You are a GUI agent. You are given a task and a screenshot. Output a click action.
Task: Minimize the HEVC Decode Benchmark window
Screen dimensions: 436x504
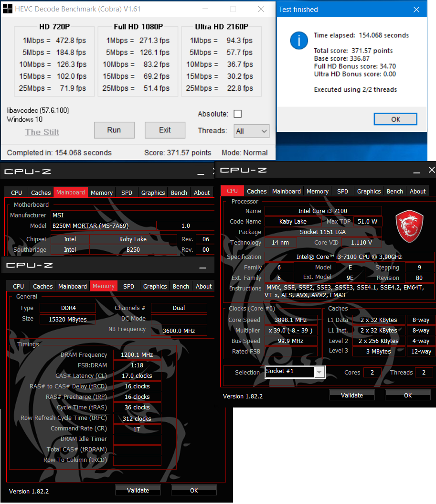[x=205, y=10]
